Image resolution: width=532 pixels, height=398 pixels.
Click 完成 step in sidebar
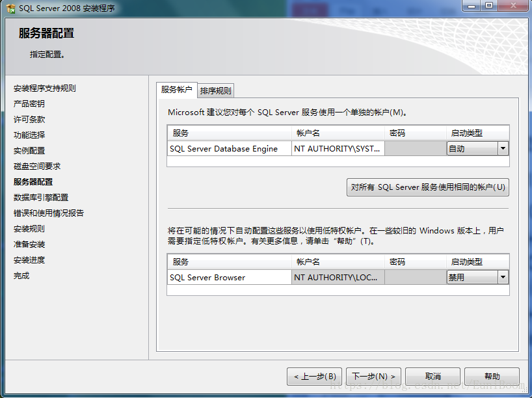[x=21, y=276]
